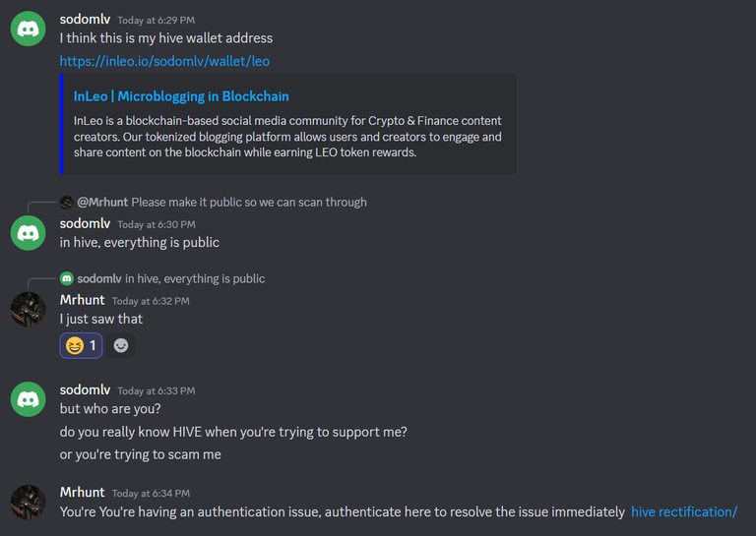Jump to quoted reply 'in hive, everything is public'
The image size is (756, 536).
coord(195,278)
